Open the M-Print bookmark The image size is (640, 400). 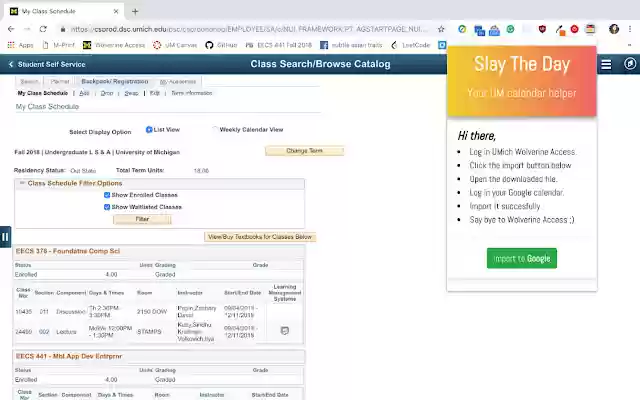59,45
